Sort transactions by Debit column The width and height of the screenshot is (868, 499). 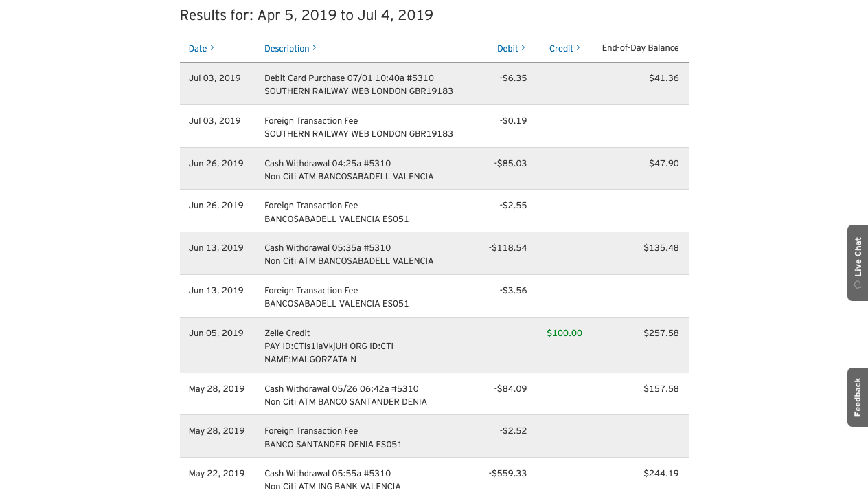pos(510,48)
